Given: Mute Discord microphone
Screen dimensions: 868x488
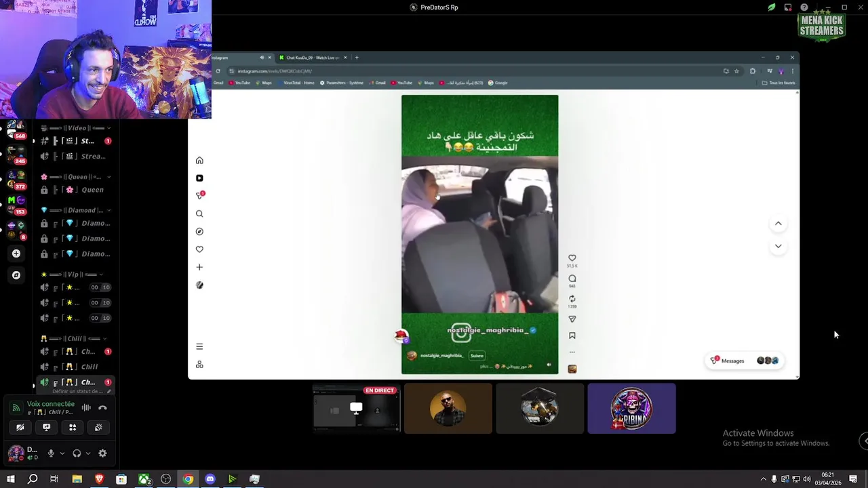Looking at the screenshot, I should (51, 453).
